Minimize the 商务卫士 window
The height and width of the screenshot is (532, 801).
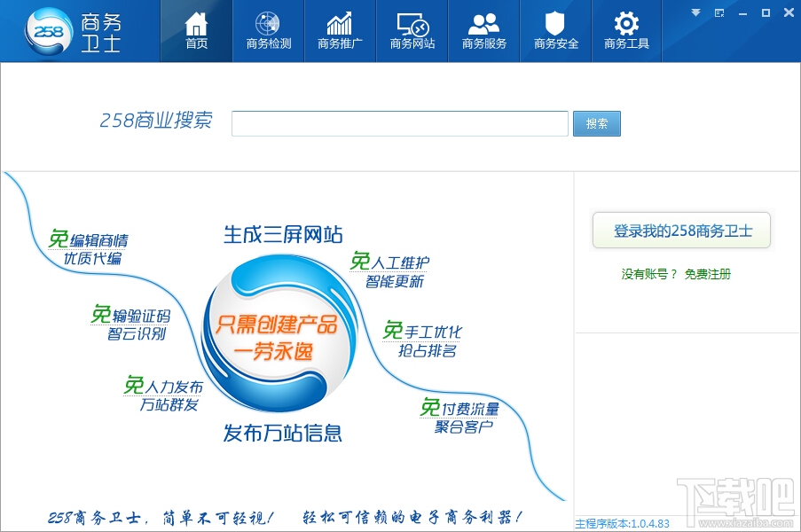coord(742,14)
